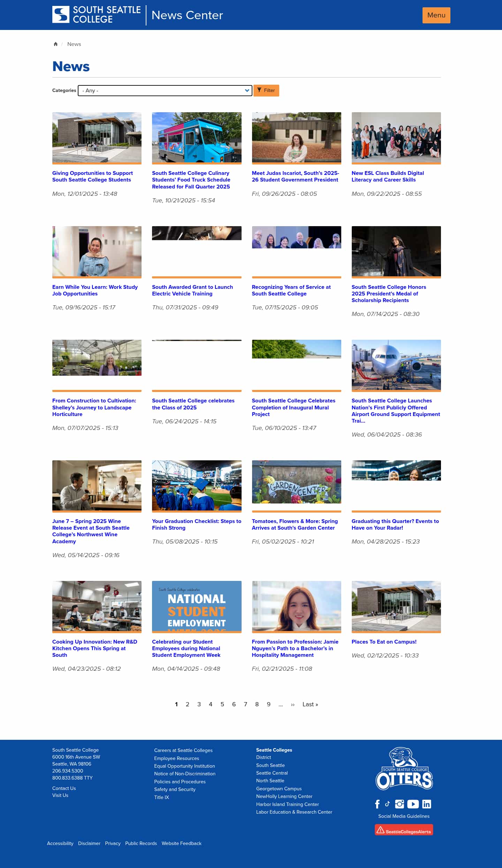Viewport: 502px width, 868px height.
Task: Open South Seattle College Facebook page
Action: click(377, 804)
